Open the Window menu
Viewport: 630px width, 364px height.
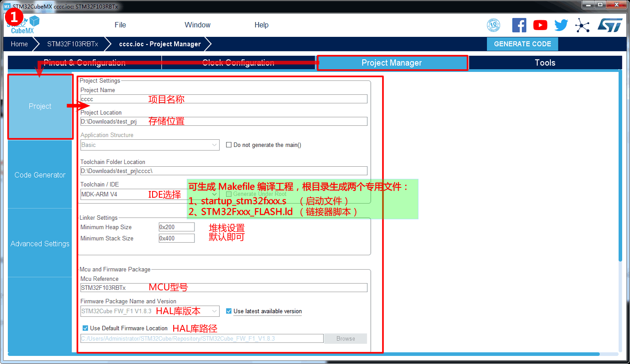click(197, 25)
